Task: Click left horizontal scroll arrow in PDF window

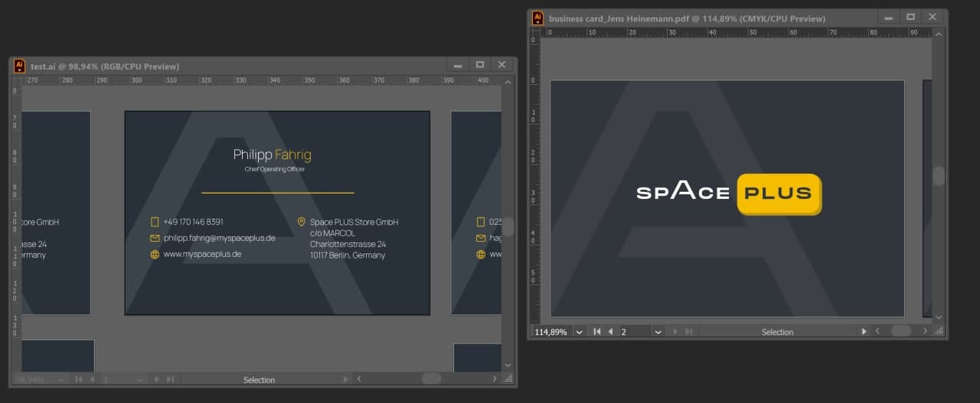Action: 877,331
